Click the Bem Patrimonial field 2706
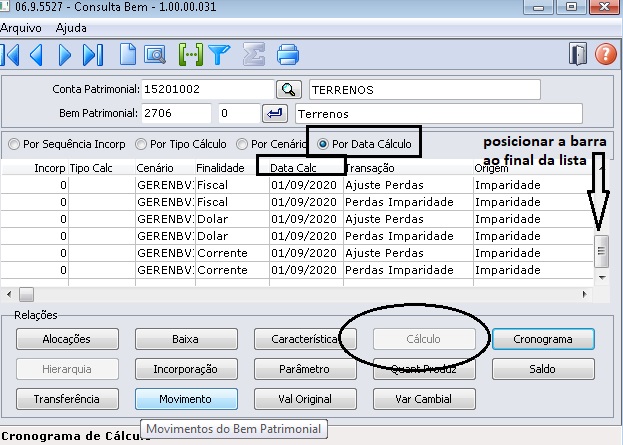Image resolution: width=623 pixels, height=445 pixels. click(176, 114)
